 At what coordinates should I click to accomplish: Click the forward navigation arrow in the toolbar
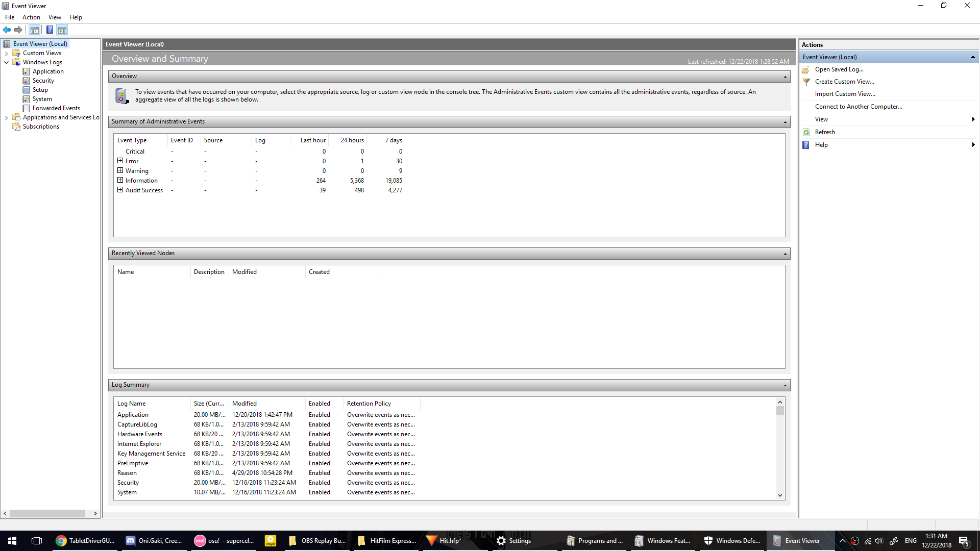pyautogui.click(x=19, y=30)
